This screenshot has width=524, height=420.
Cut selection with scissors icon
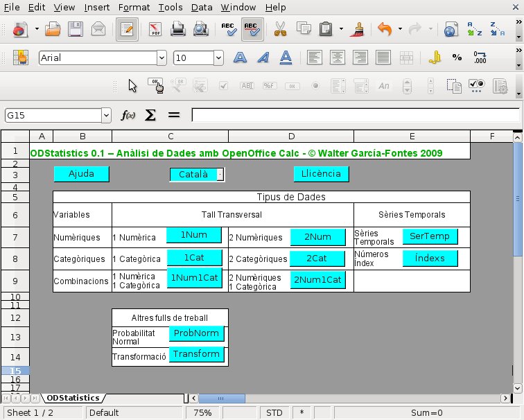[x=281, y=29]
